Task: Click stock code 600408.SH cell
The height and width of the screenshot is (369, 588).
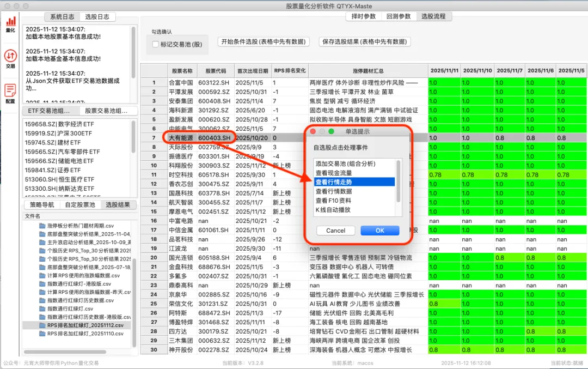Action: 216,101
